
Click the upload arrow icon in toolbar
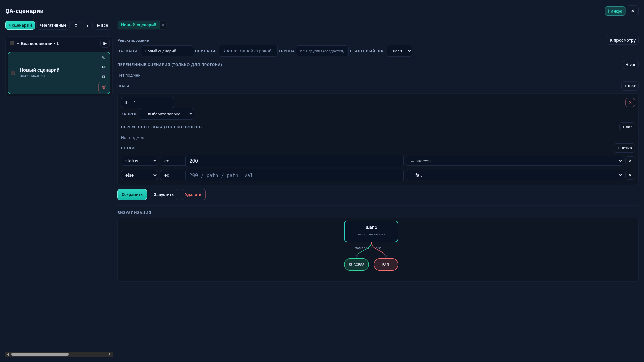tap(76, 25)
